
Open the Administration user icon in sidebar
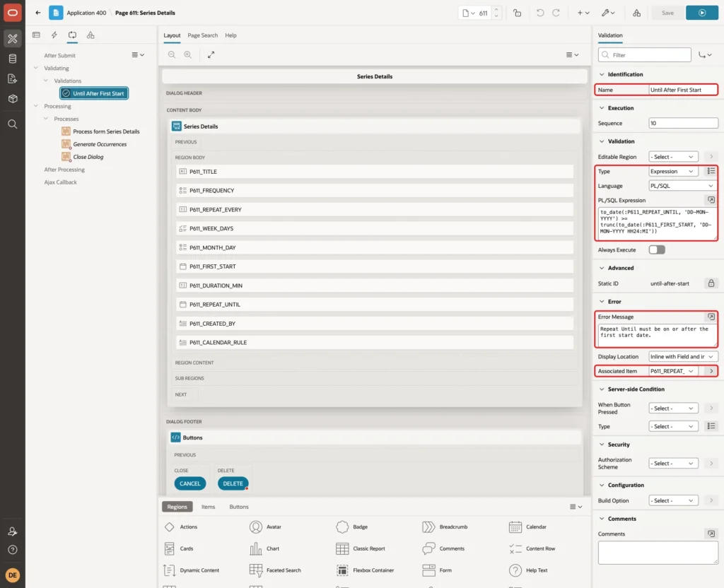point(13,531)
